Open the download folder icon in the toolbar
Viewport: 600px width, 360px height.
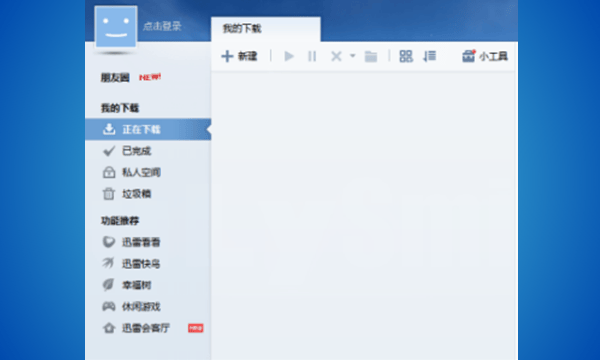click(x=371, y=57)
